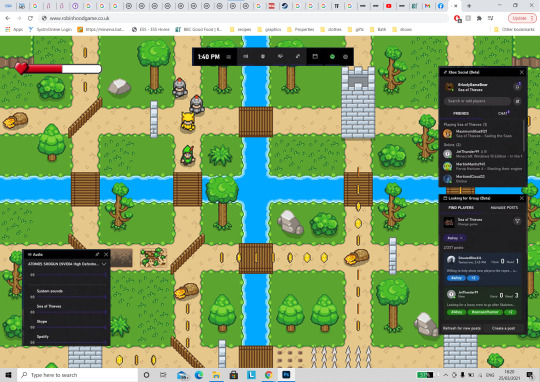Switch to the Manage Posts tab
Screen dimensions: 540x382
pos(504,208)
